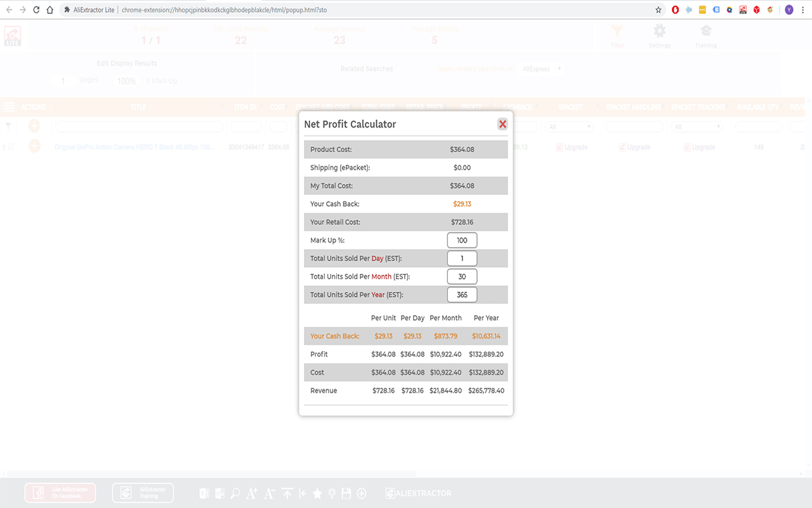This screenshot has height=508, width=812.
Task: Close the Net Profit Calculator dialog
Action: [x=502, y=124]
